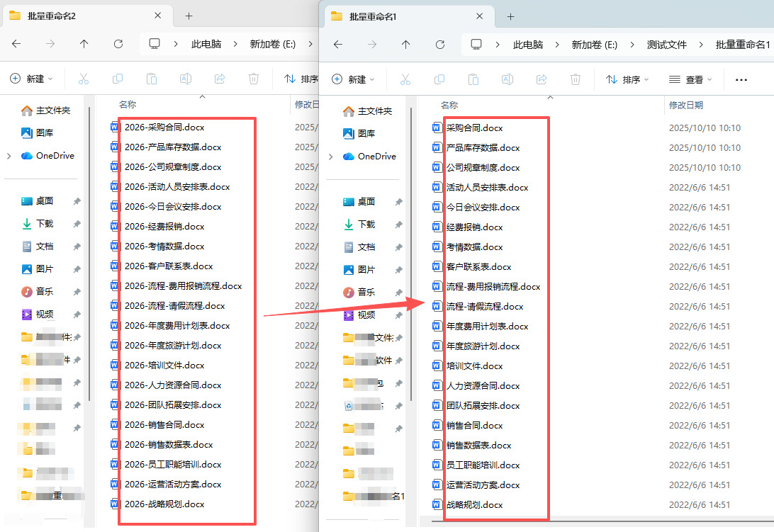Open 新建 dropdown in 批量重命名1 window
This screenshot has width=774, height=532.
pyautogui.click(x=353, y=79)
